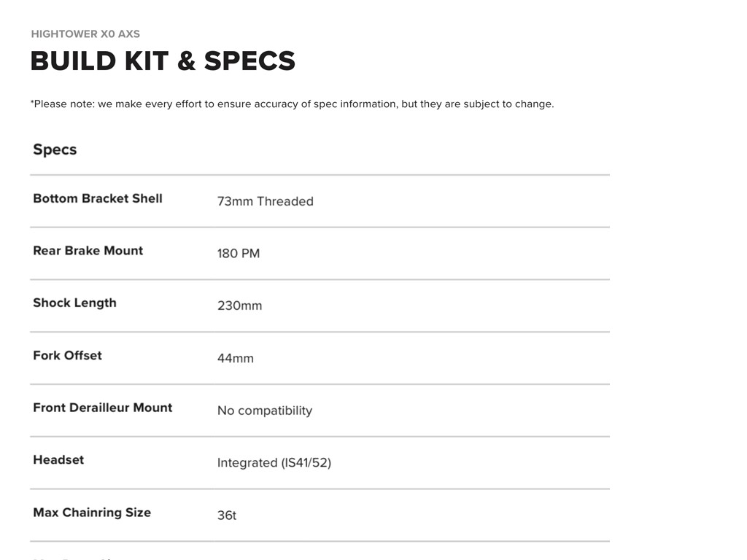Click the Bottom Bracket Shell label
The width and height of the screenshot is (747, 560).
pyautogui.click(x=98, y=198)
